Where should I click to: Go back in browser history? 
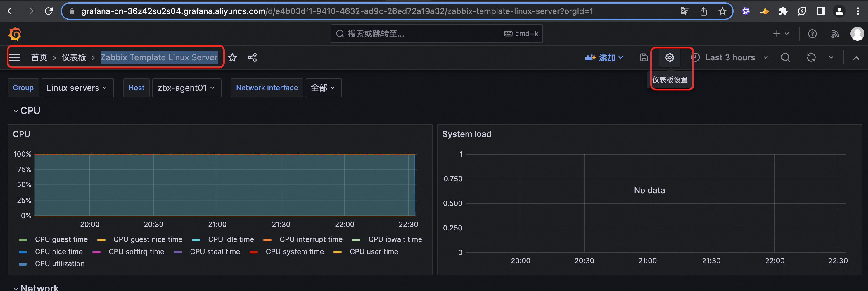[x=11, y=11]
